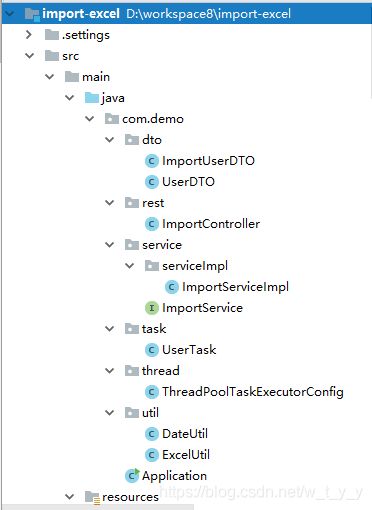Click the import-excel project module icon
Screen dimensions: 372x510
(x=32, y=14)
